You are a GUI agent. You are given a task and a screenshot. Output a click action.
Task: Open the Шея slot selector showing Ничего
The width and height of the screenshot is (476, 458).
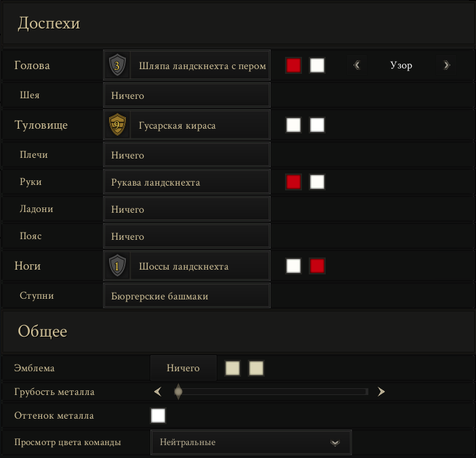(187, 96)
